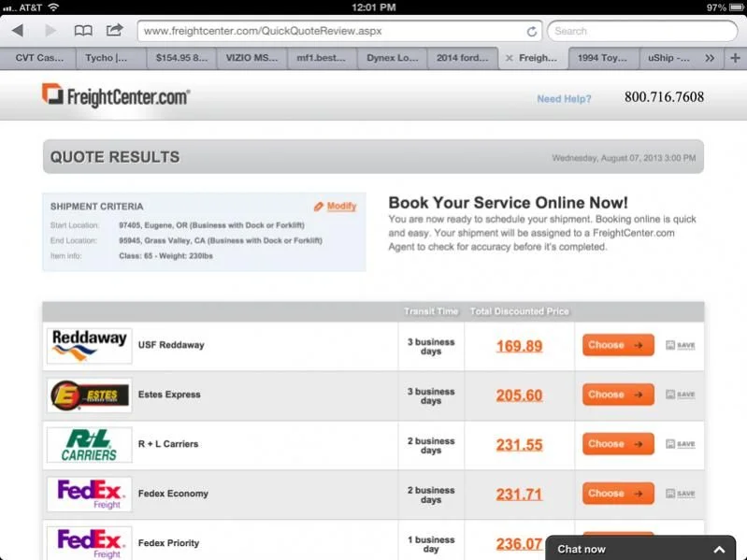Expand the Chat now panel
The height and width of the screenshot is (560, 747).
coord(718,549)
